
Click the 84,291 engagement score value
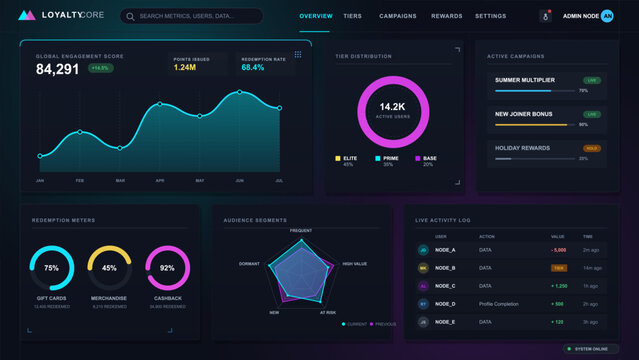point(57,69)
